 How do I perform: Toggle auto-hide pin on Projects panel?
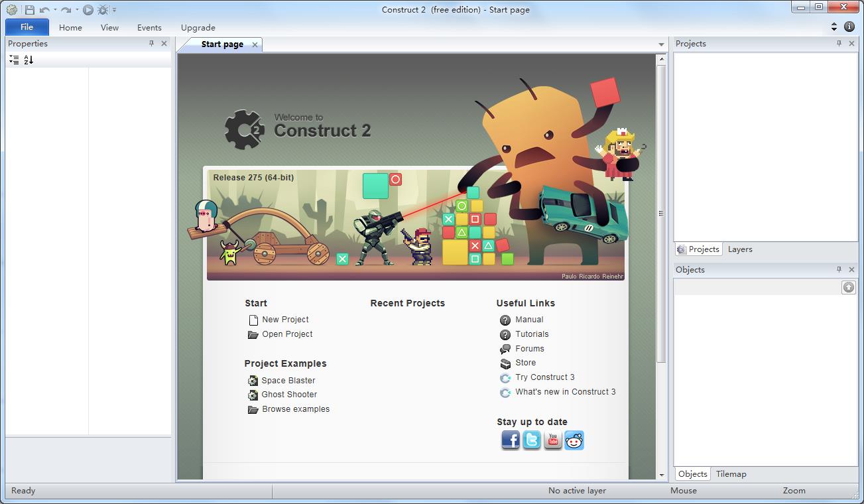[839, 44]
